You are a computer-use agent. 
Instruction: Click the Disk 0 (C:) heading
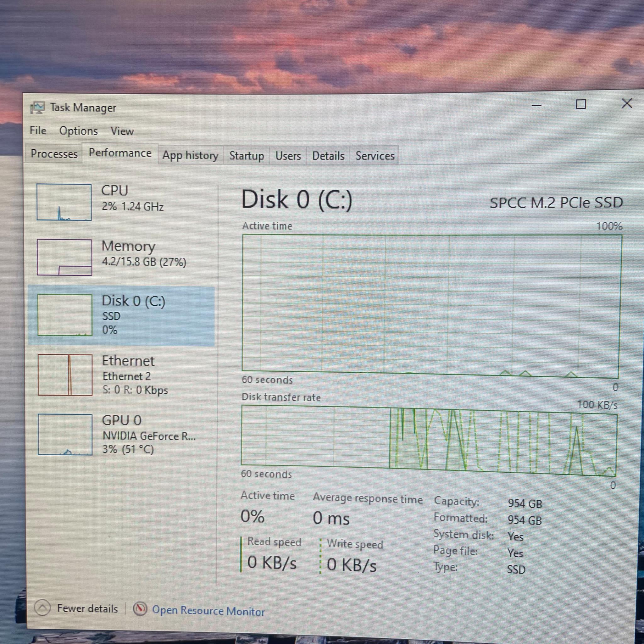click(x=297, y=200)
